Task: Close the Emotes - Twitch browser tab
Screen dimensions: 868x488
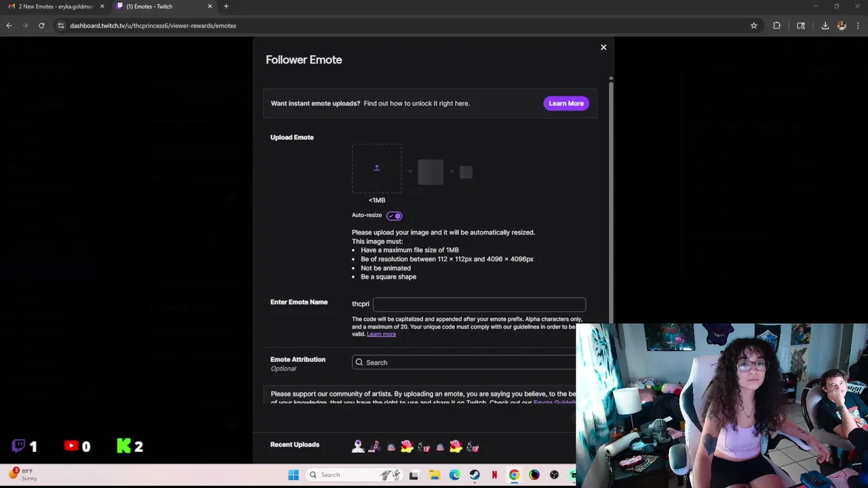Action: tap(210, 6)
